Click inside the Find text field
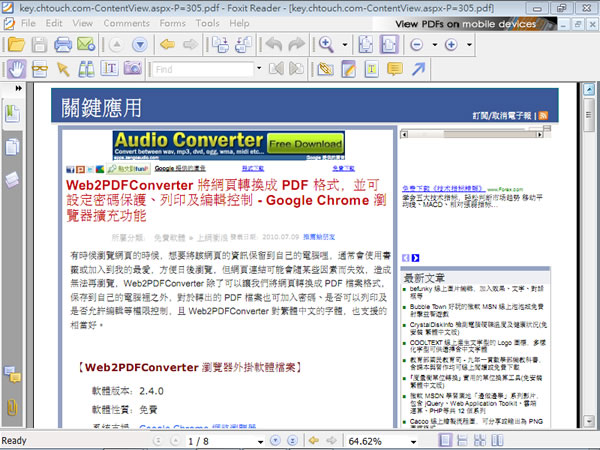 click(202, 69)
